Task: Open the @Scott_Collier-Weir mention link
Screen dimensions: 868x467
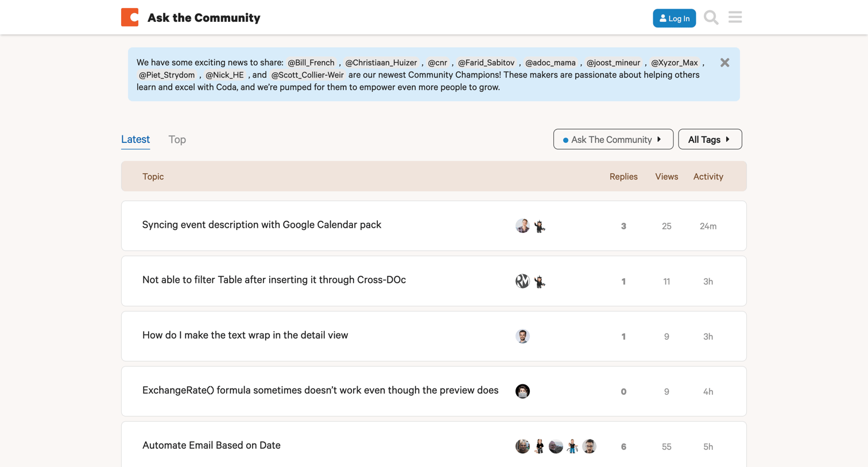Action: tap(308, 75)
